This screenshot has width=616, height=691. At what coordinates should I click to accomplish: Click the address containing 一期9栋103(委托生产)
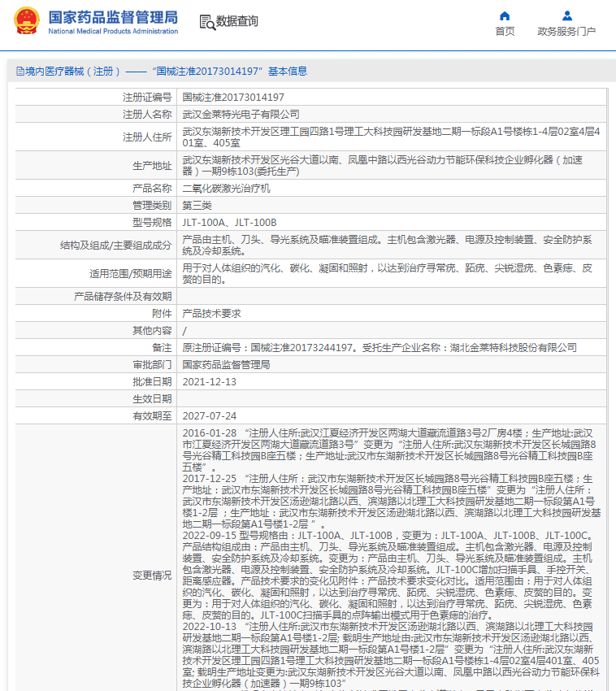(383, 166)
